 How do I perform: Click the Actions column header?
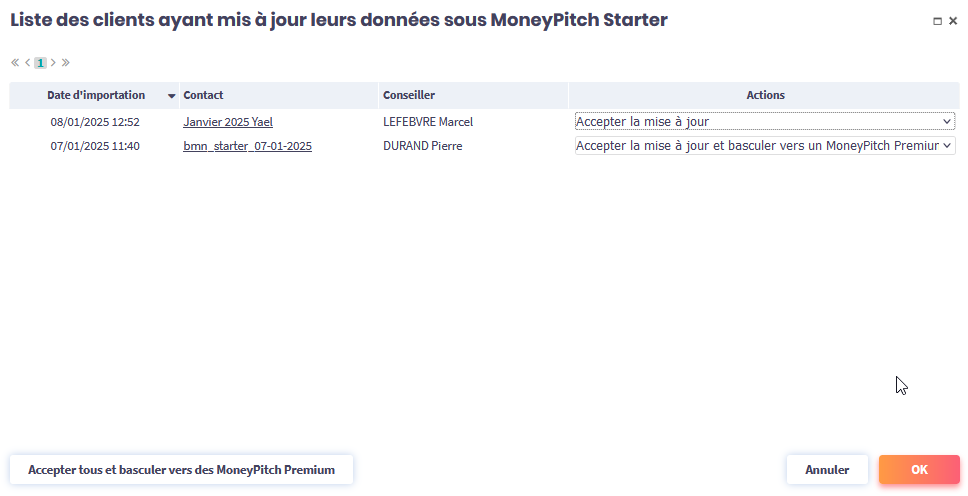(x=765, y=95)
